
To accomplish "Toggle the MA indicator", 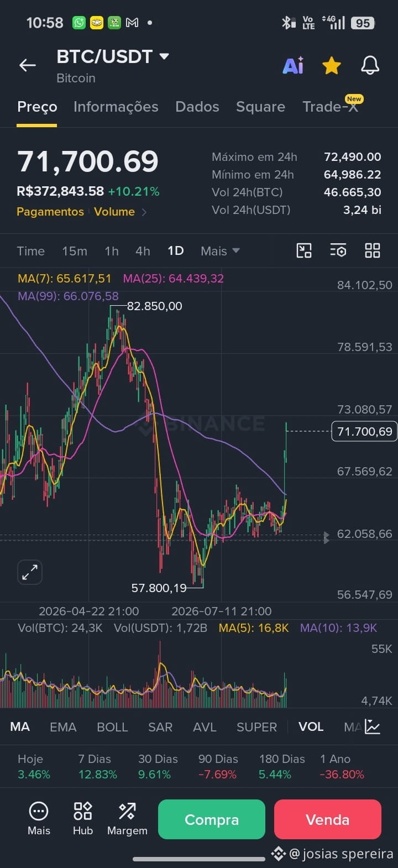I will [x=20, y=727].
